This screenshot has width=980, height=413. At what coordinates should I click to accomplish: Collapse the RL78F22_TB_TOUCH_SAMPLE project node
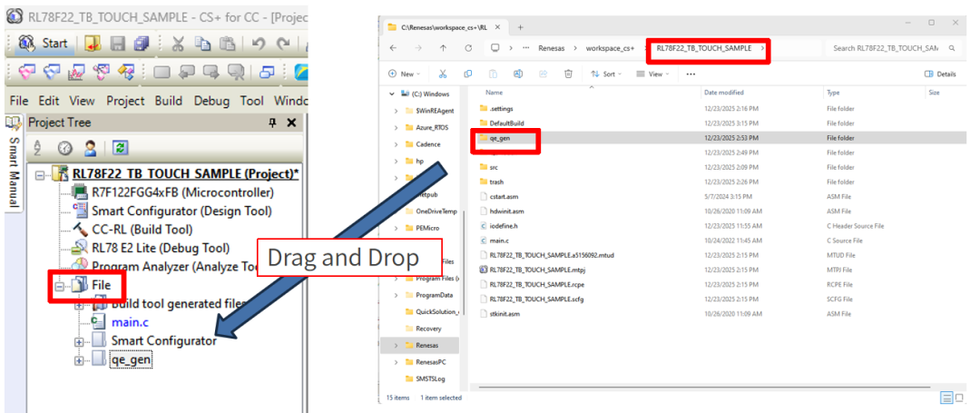[40, 173]
